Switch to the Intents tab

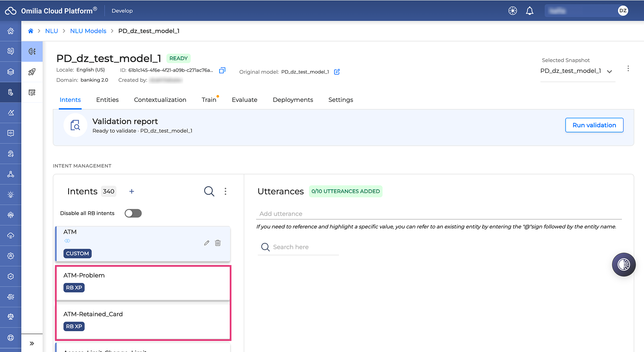click(x=70, y=100)
